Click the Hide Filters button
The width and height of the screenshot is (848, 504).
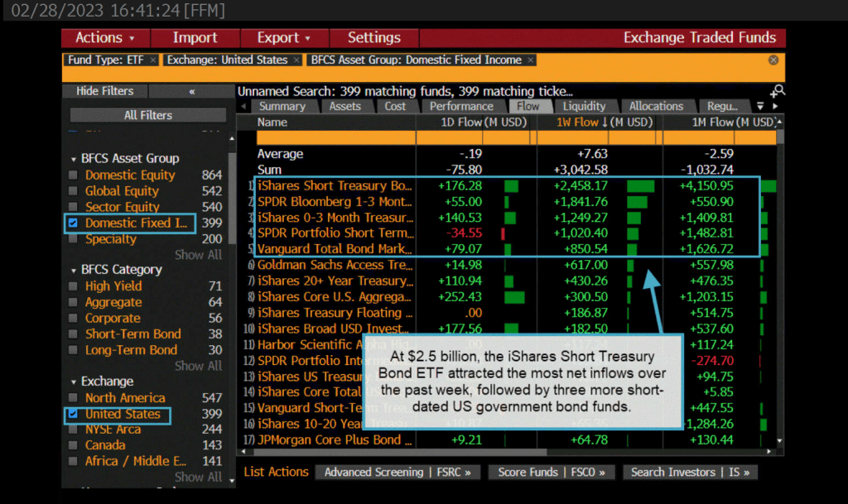(105, 91)
